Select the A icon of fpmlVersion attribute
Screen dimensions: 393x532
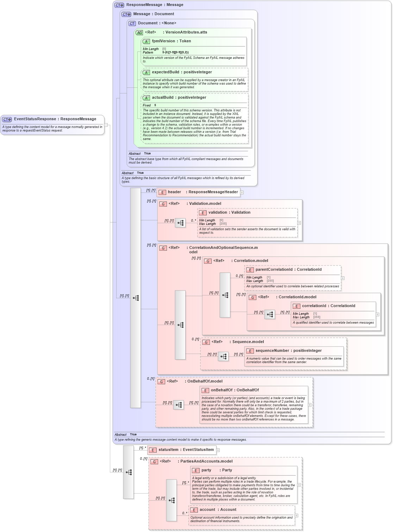click(146, 41)
